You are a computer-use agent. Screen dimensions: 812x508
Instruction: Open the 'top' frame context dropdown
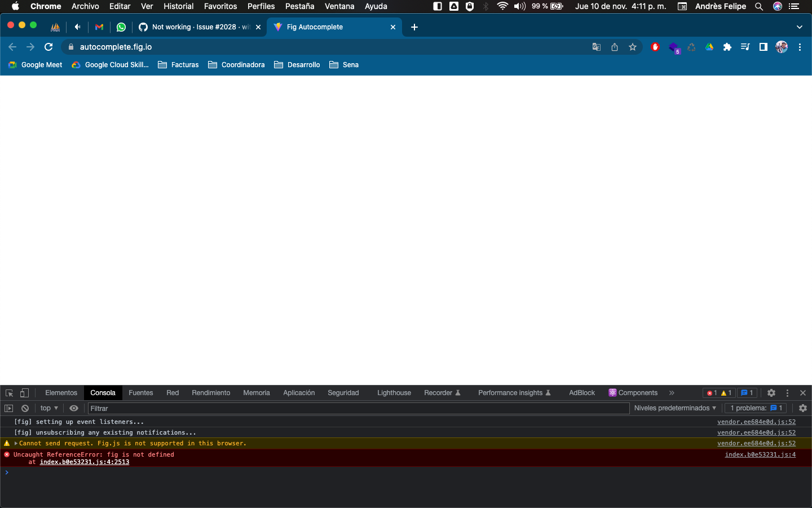click(48, 408)
